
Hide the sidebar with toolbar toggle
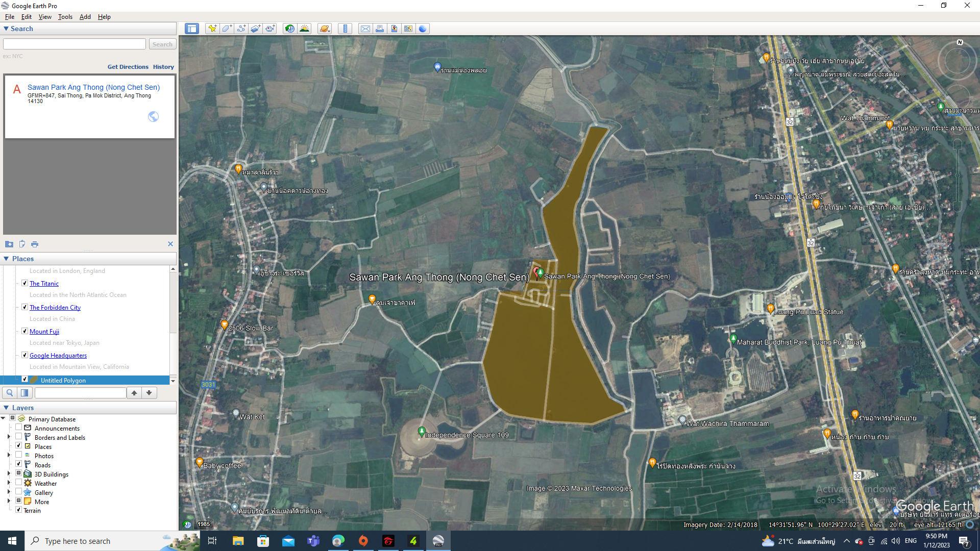(192, 29)
